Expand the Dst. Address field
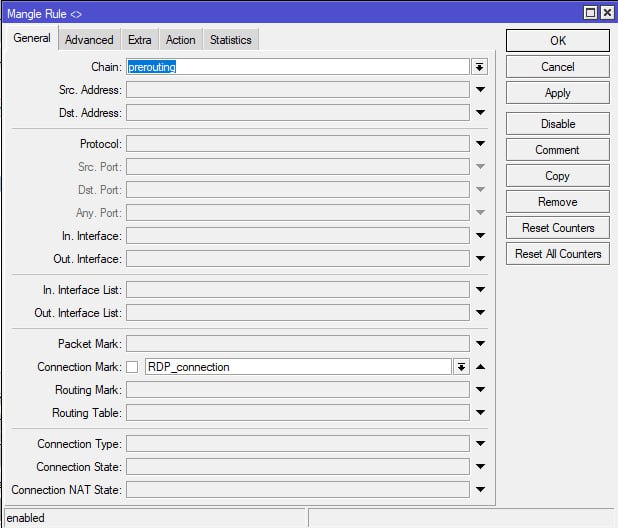The height and width of the screenshot is (528, 618). [x=480, y=112]
